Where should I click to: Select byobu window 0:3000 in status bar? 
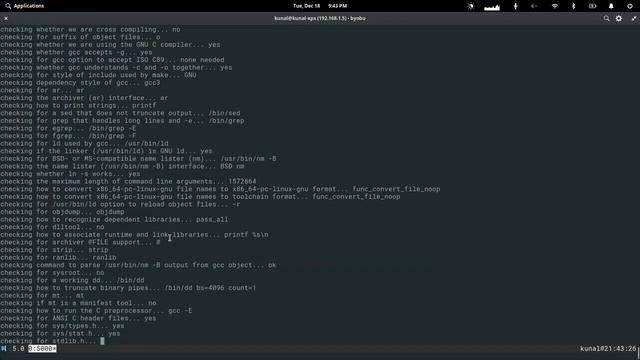[x=42, y=349]
